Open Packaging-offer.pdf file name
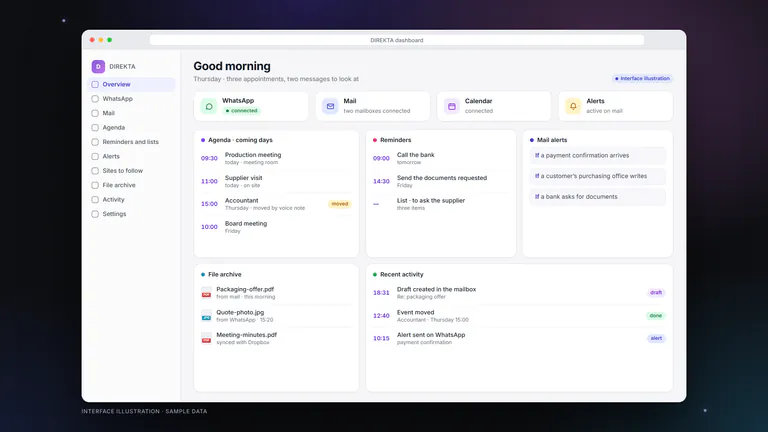The image size is (768, 432). [x=245, y=289]
